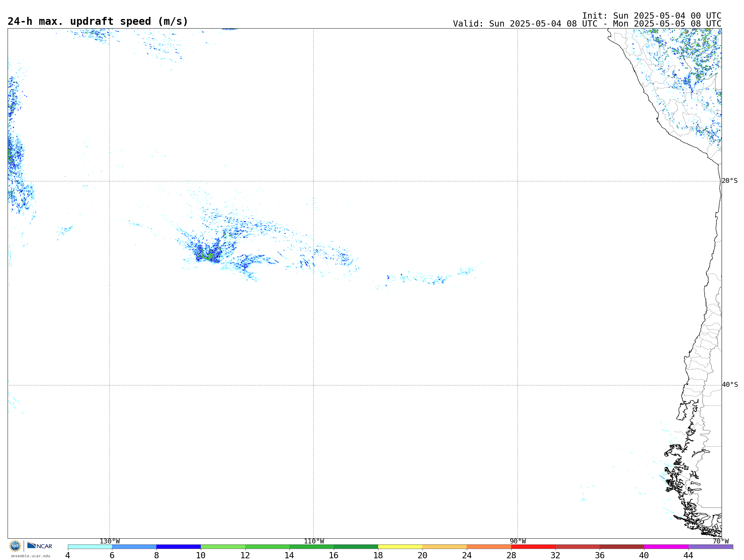Click the 36–40 m/s dark red swatch

622,547
